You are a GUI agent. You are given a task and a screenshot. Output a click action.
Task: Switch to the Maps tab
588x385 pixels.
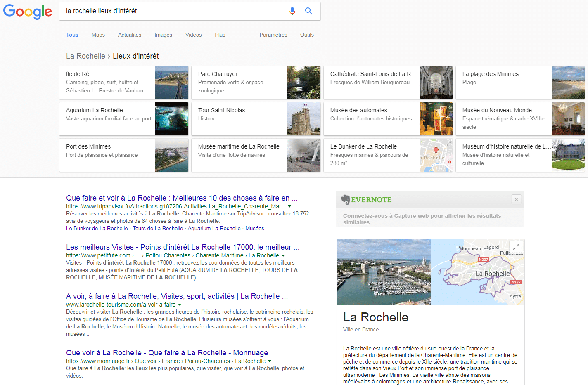coord(98,35)
